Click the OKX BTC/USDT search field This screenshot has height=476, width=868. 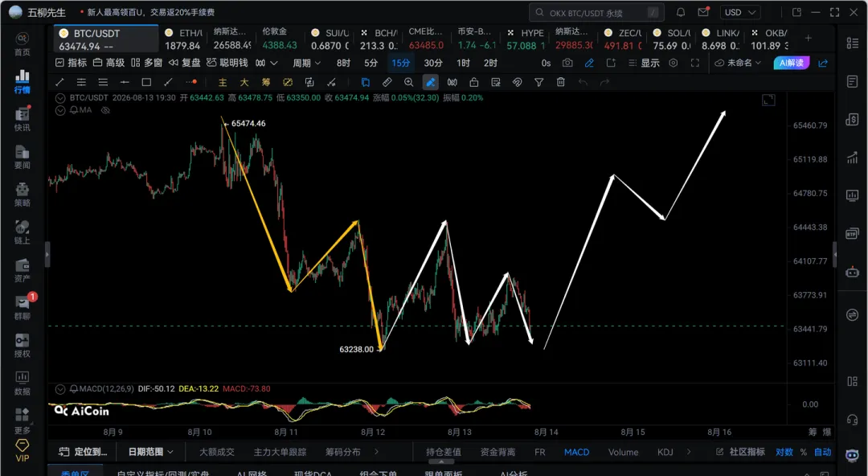pyautogui.click(x=596, y=12)
